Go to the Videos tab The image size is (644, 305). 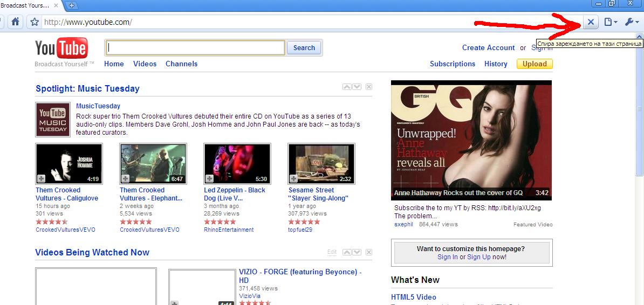click(x=145, y=64)
